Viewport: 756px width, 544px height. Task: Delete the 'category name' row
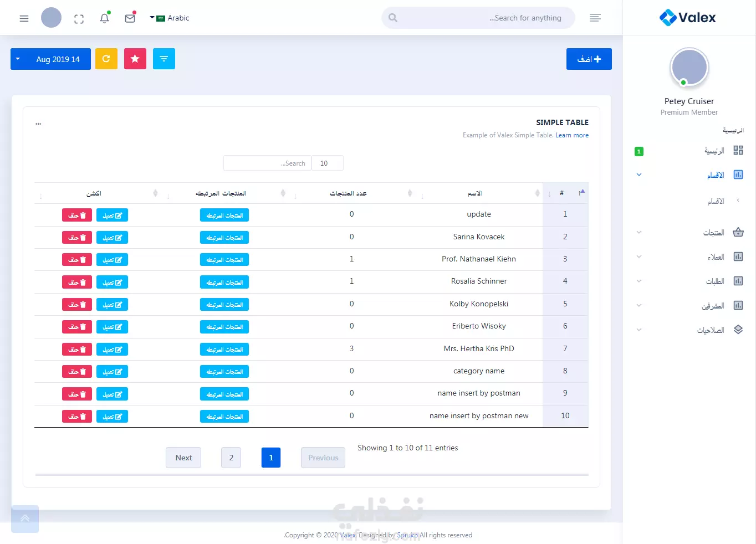(77, 372)
